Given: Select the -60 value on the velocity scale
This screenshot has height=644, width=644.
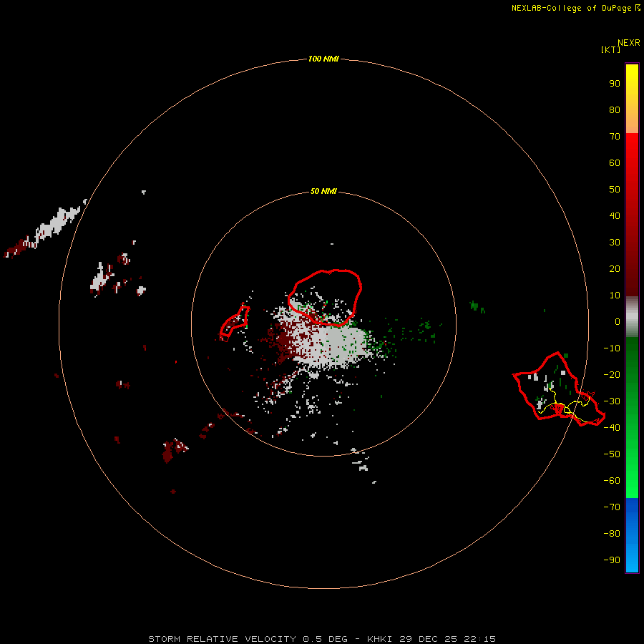Looking at the screenshot, I should click(612, 481).
